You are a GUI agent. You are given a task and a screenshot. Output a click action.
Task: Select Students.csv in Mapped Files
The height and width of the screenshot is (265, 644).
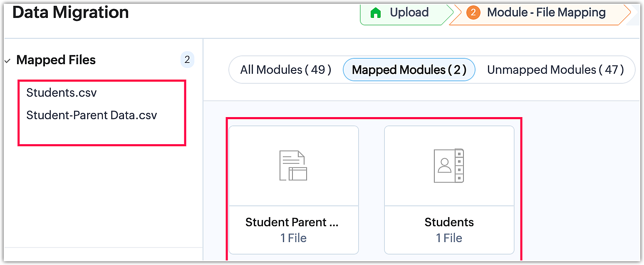tap(61, 92)
